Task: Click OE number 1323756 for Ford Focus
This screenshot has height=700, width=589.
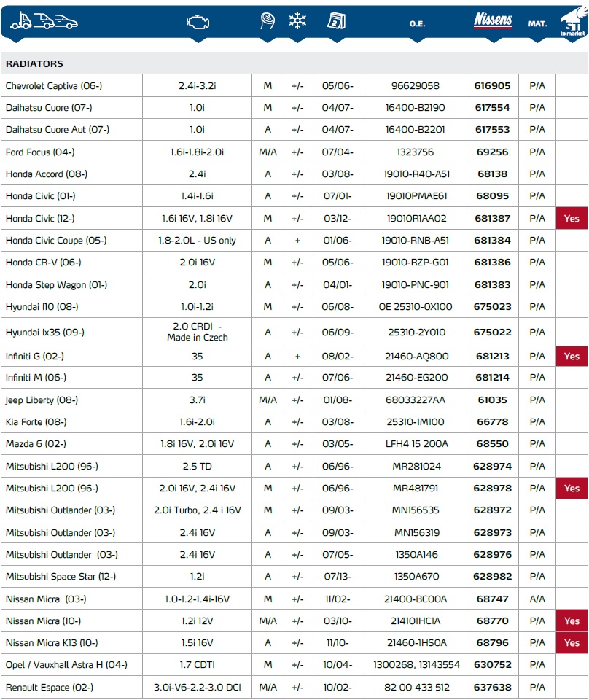Action: 415,152
